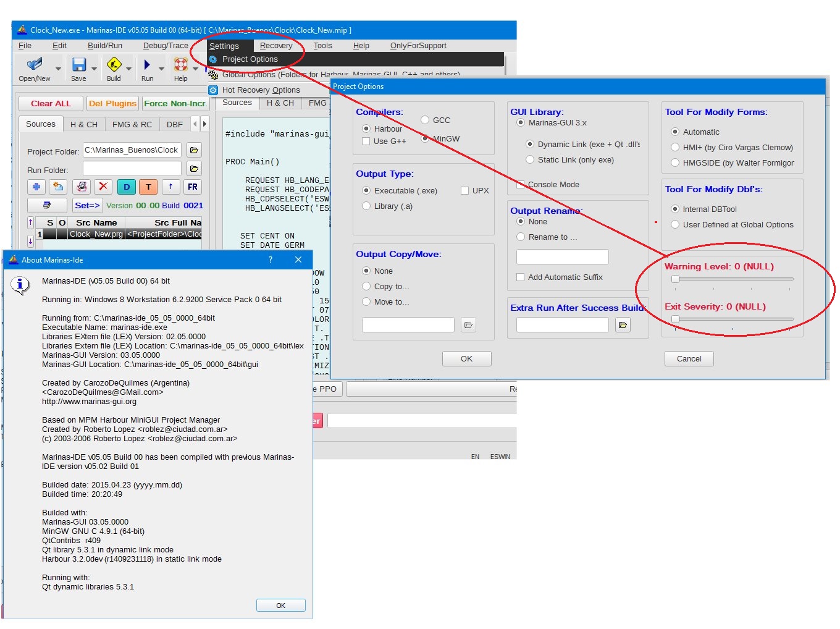
Task: Select Move to... radio button
Action: [366, 302]
